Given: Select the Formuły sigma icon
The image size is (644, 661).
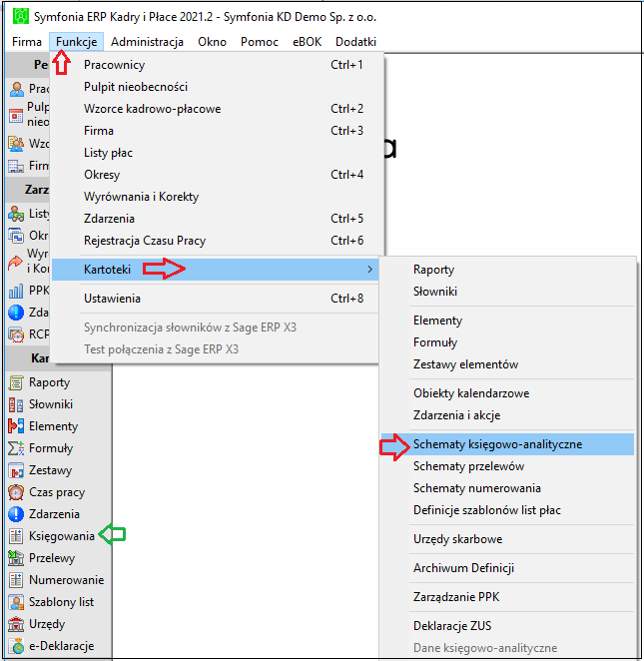Looking at the screenshot, I should point(16,448).
